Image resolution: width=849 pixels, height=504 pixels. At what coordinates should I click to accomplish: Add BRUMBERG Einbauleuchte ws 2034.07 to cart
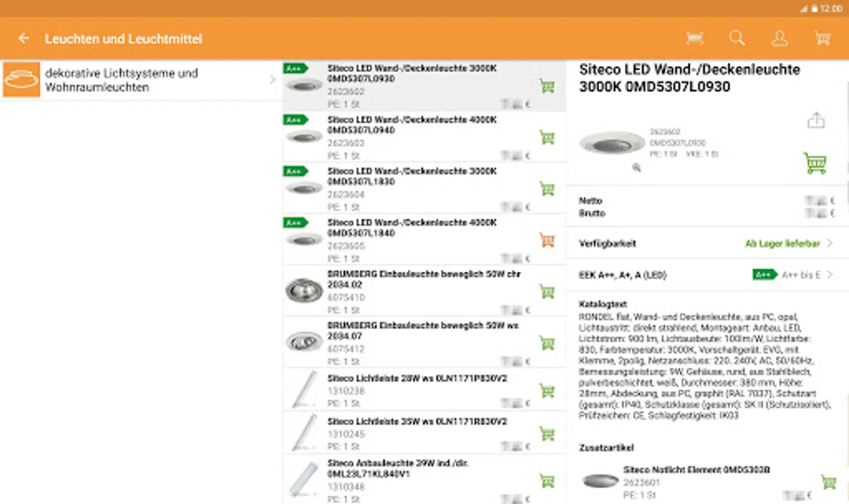547,343
